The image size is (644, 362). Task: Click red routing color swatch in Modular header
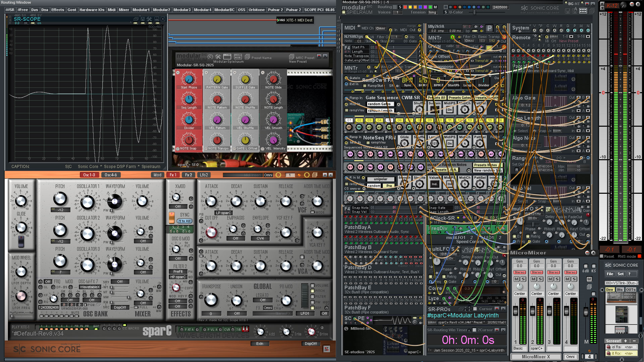pyautogui.click(x=405, y=7)
